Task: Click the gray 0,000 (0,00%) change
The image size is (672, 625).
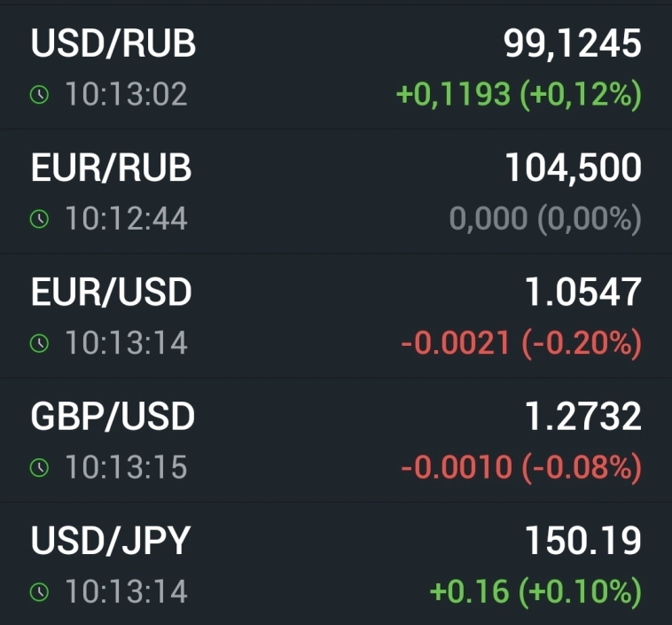Action: click(x=544, y=219)
